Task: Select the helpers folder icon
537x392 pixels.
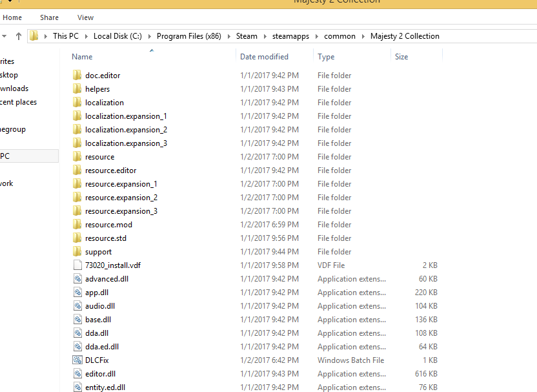Action: 77,88
